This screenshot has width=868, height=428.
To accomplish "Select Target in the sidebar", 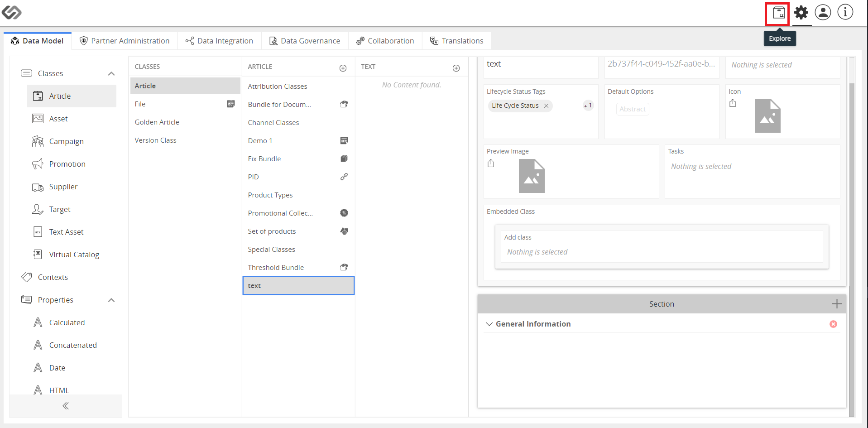I will 72,209.
